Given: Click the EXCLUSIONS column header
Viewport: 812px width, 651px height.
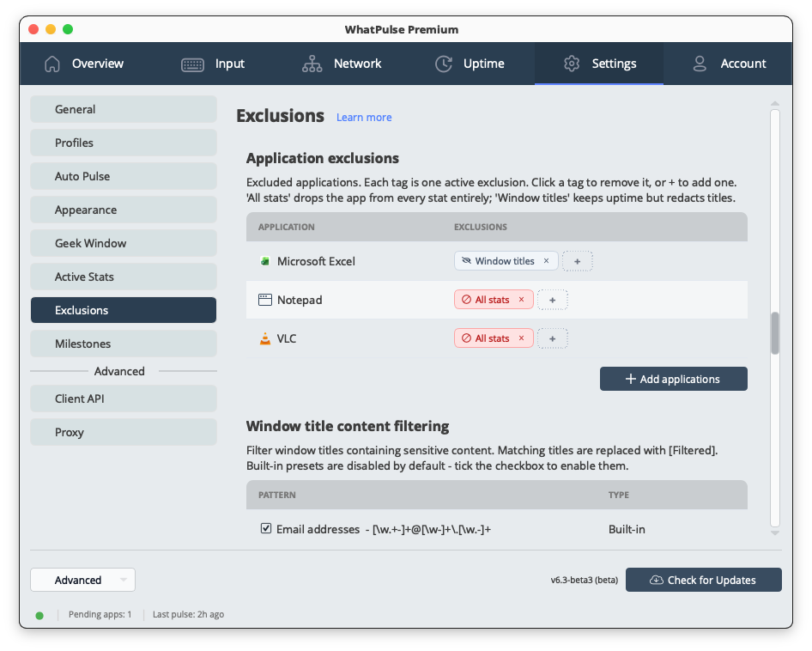Looking at the screenshot, I should point(481,227).
